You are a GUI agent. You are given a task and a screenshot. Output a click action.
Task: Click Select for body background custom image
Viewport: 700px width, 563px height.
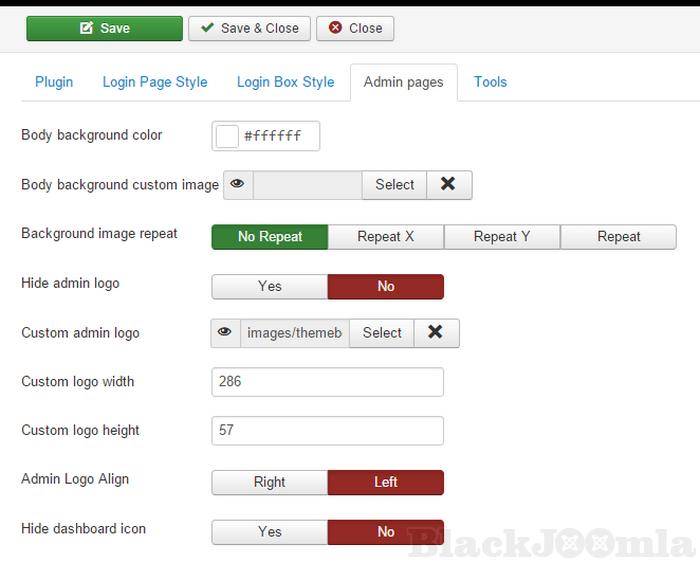tap(394, 184)
